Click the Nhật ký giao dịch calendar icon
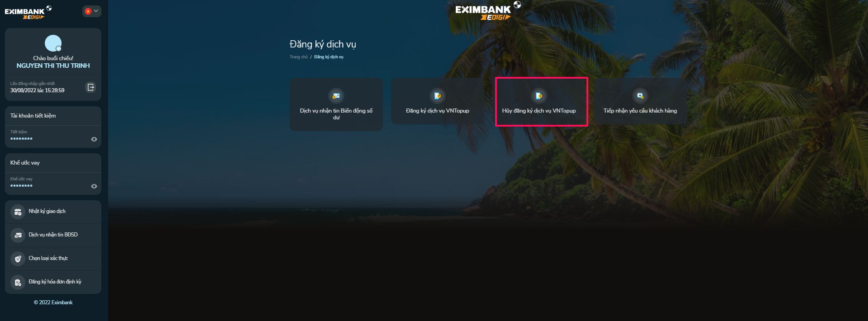The height and width of the screenshot is (321, 868). [x=18, y=212]
